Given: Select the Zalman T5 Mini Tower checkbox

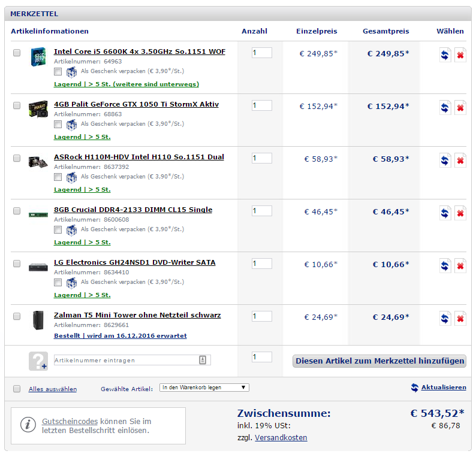Looking at the screenshot, I should pyautogui.click(x=17, y=317).
